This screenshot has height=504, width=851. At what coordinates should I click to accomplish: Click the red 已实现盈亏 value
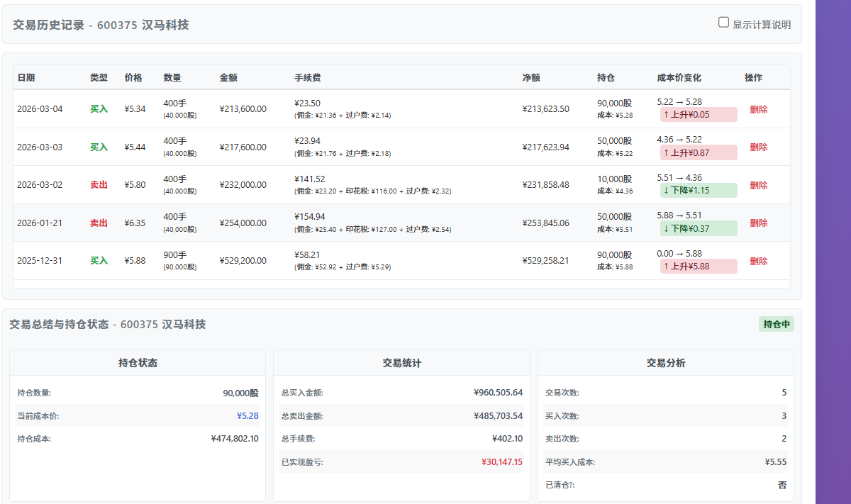[x=501, y=461]
